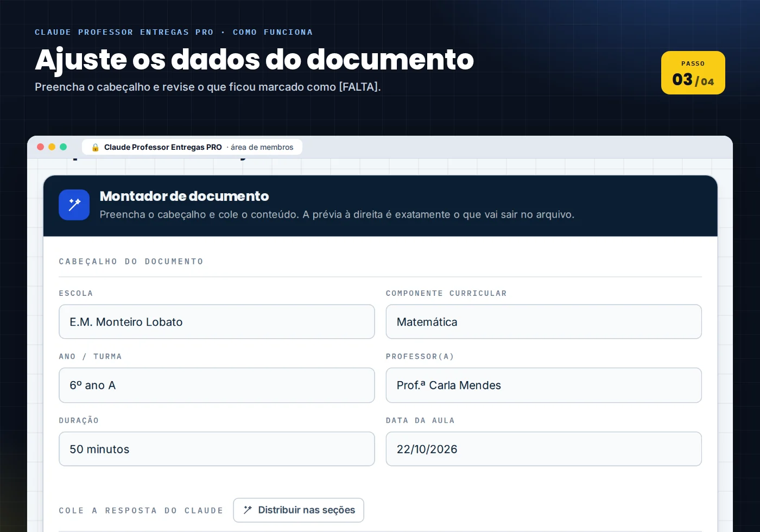Click the COMPONENTE CURRICULAR field label

pyautogui.click(x=446, y=294)
